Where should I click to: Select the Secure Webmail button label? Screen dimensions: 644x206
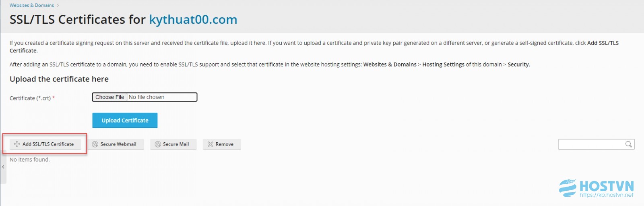[x=118, y=144]
